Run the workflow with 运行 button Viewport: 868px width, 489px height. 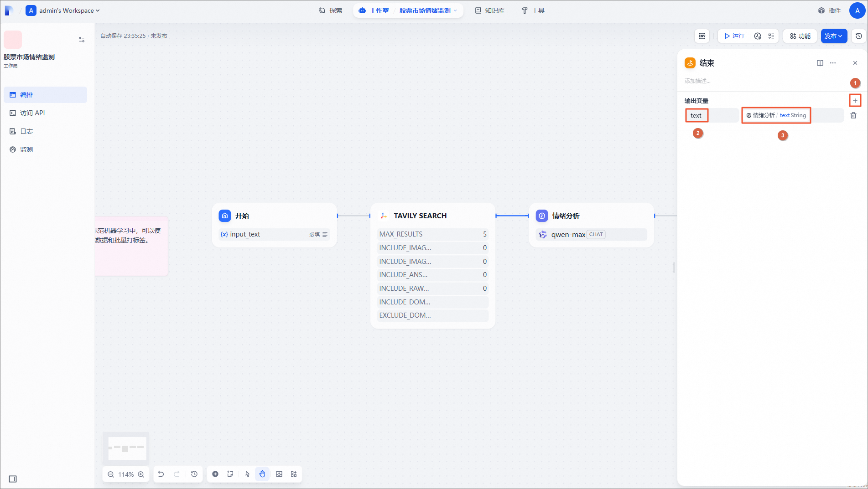[x=734, y=36]
